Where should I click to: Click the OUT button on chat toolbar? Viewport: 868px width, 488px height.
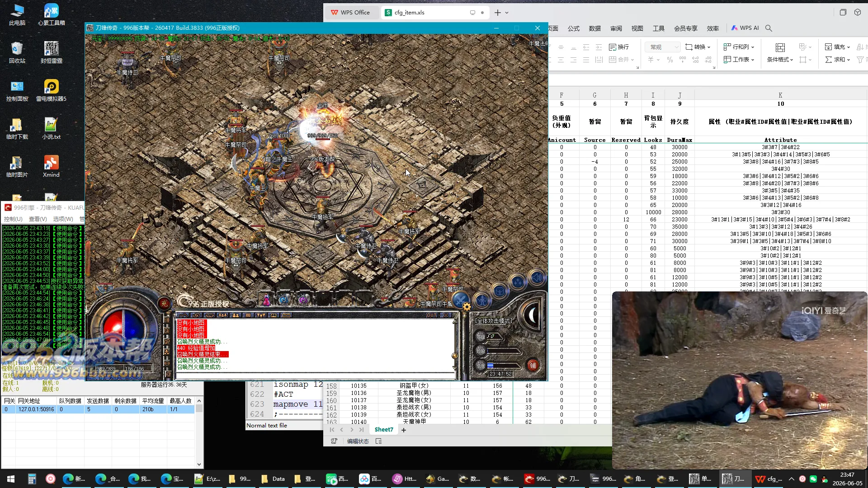[432, 315]
